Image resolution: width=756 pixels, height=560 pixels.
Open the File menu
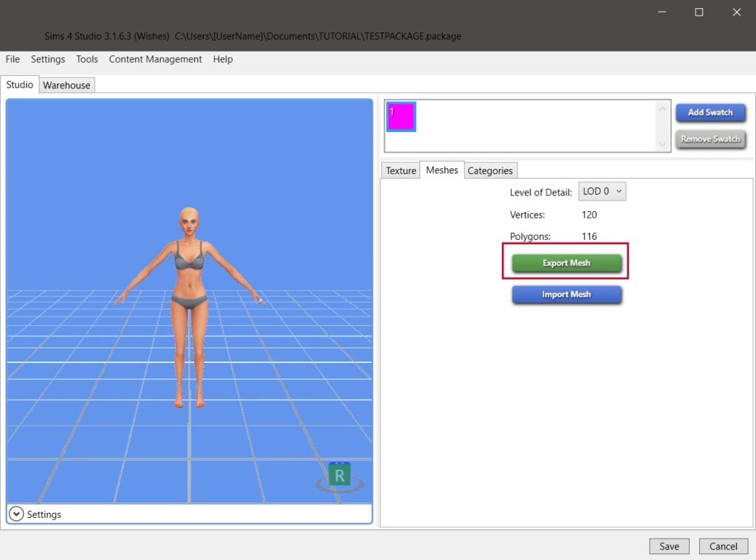[x=13, y=59]
